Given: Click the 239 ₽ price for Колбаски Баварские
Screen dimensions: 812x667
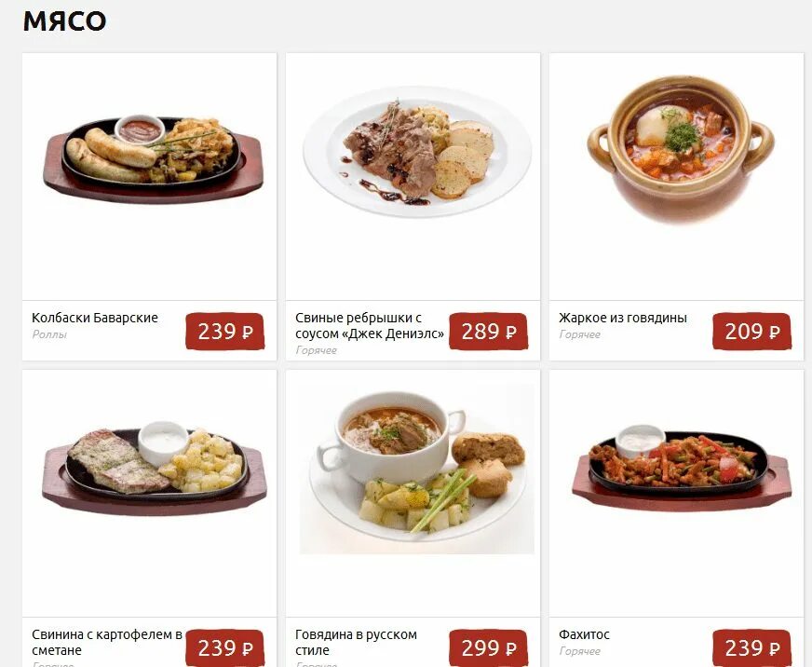Looking at the screenshot, I should (x=224, y=331).
